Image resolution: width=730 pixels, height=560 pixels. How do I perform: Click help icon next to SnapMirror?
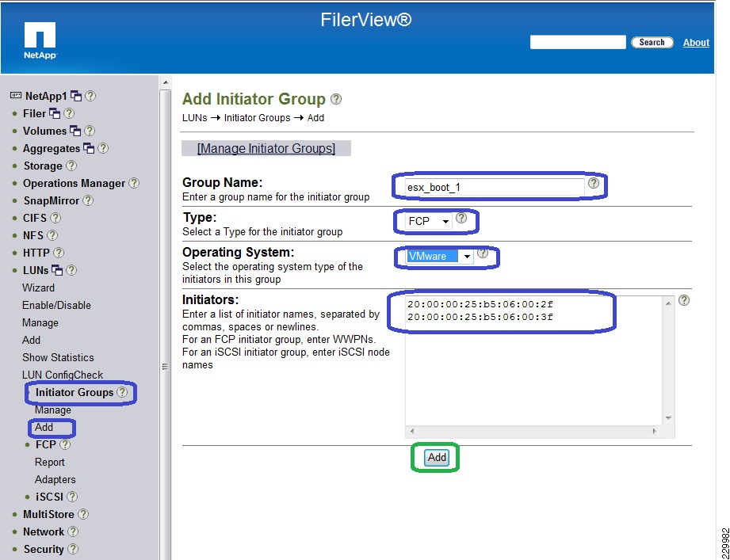click(88, 200)
